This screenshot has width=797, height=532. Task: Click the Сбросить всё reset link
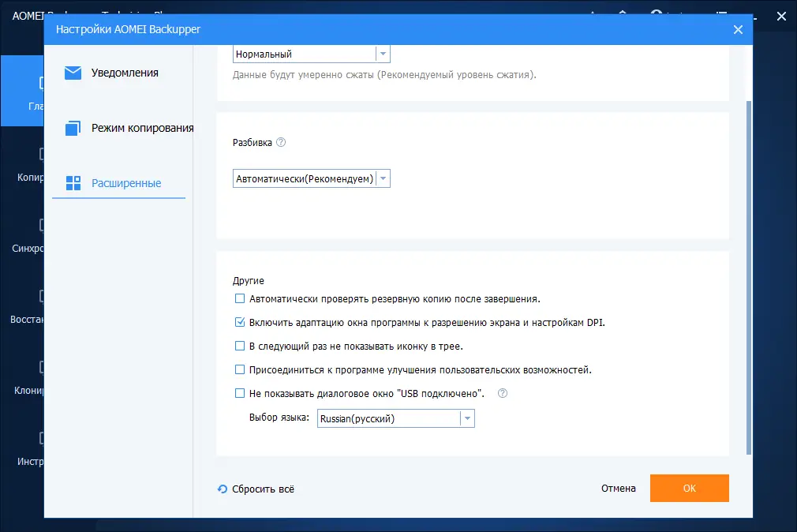click(x=263, y=489)
